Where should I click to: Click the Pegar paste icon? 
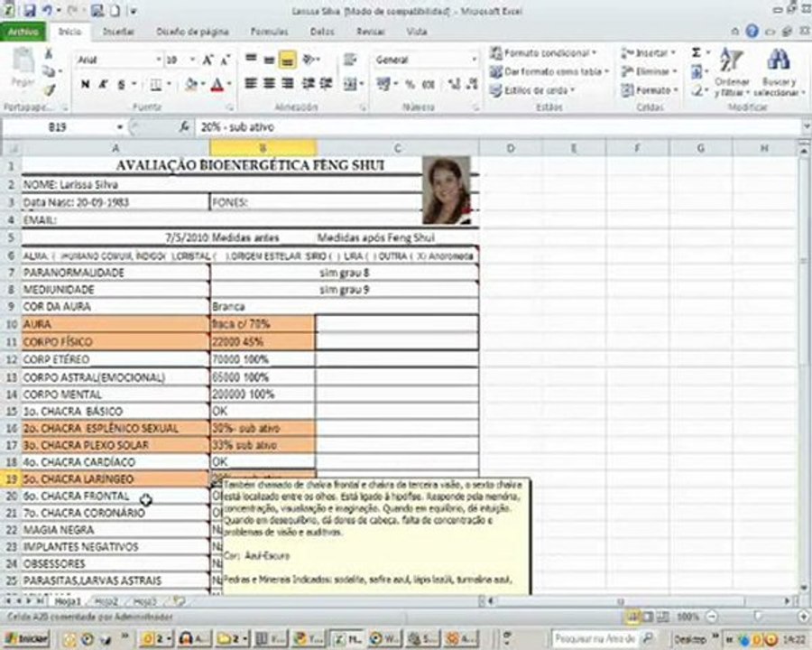tap(23, 68)
